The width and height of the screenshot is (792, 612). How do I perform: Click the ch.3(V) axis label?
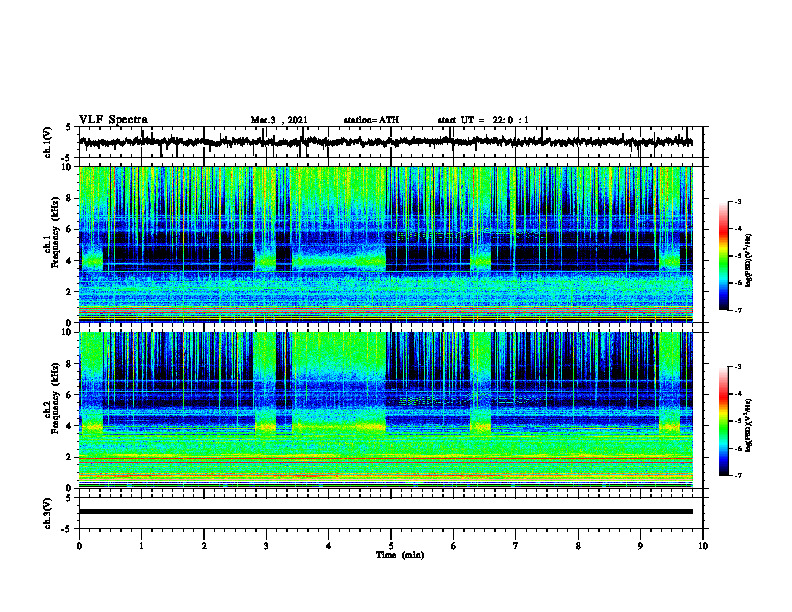(47, 514)
